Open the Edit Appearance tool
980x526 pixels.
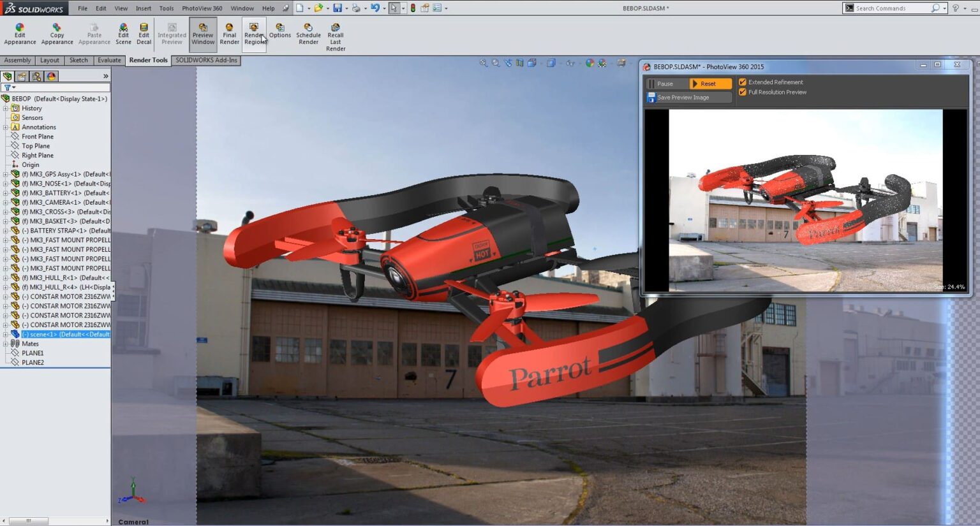[20, 34]
